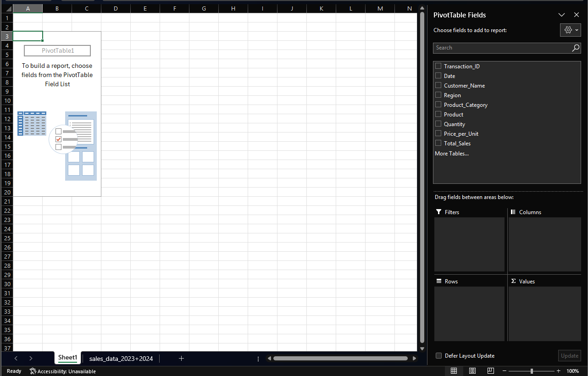Collapse the PivotTable Fields pane chevron
Image resolution: width=588 pixels, height=376 pixels.
561,15
